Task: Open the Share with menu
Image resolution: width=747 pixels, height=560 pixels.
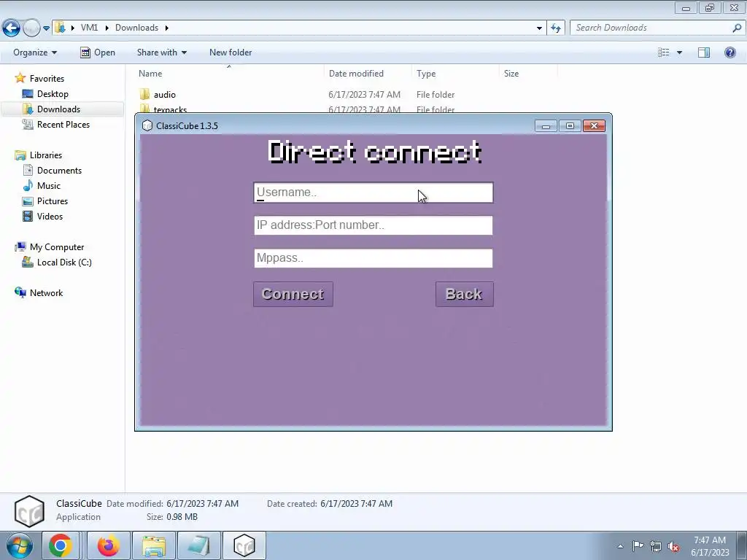Action: 161,52
